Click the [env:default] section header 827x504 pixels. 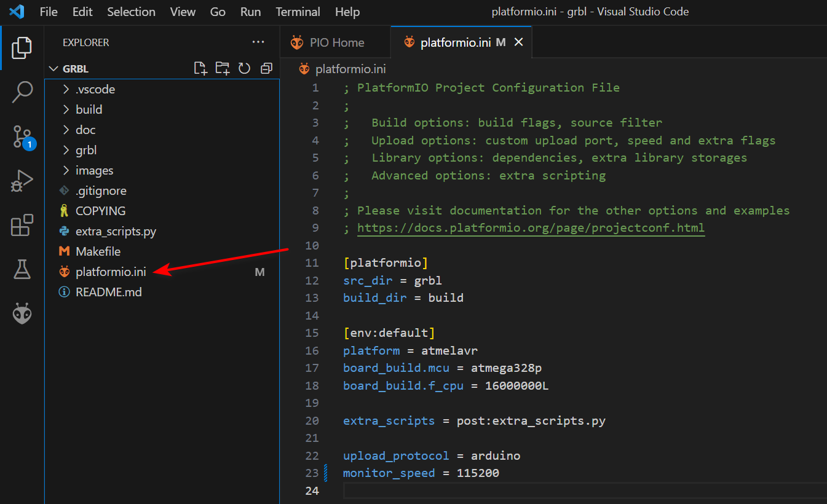coord(389,333)
